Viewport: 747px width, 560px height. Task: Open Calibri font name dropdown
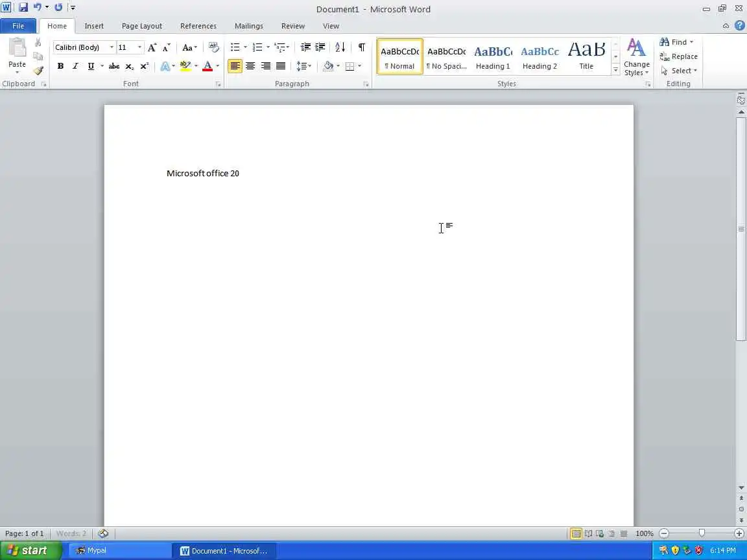point(112,47)
